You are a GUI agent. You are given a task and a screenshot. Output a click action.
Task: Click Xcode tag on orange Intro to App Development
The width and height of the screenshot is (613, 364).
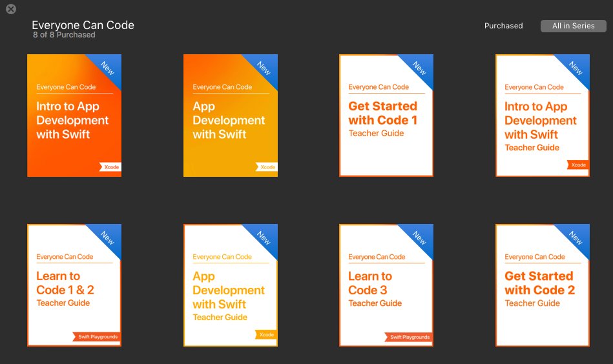point(110,167)
